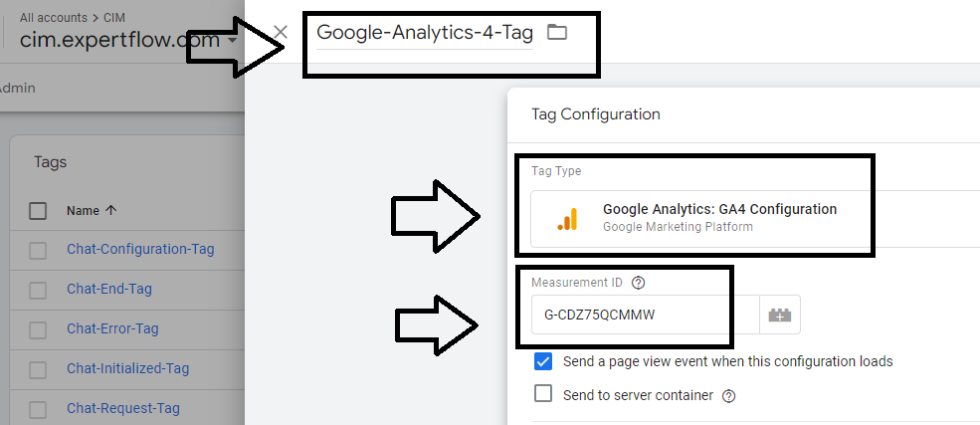The image size is (980, 425).
Task: Switch to the Admin tab
Action: (17, 88)
